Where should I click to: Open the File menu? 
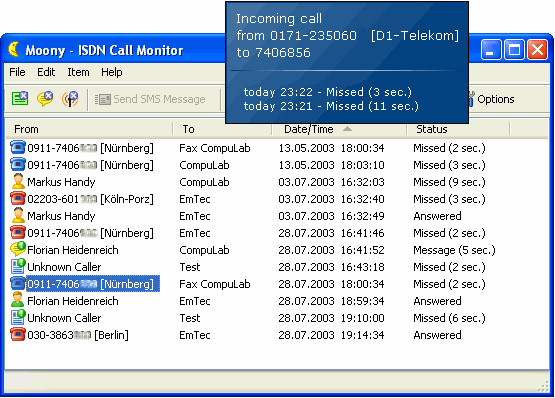pos(17,72)
